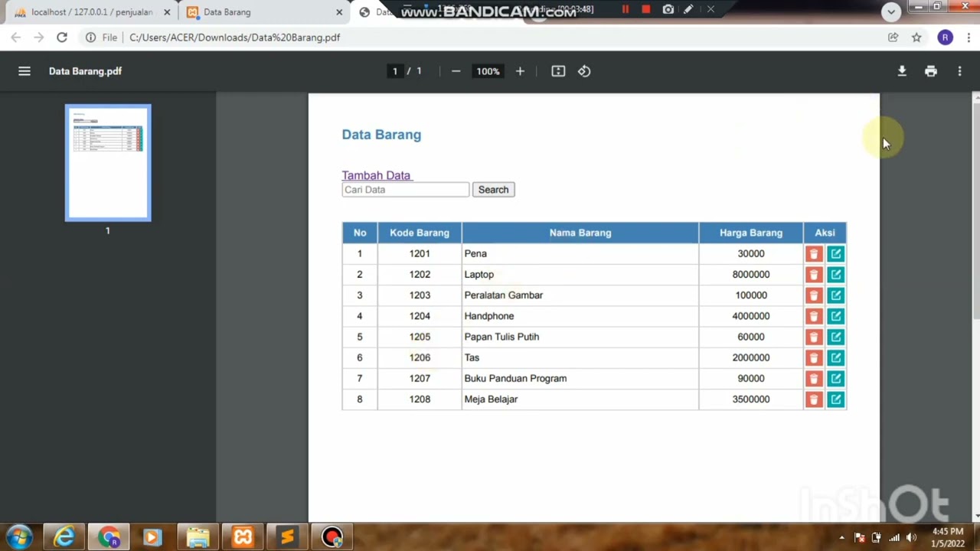The height and width of the screenshot is (551, 980).
Task: Click the Data Barang heading
Action: 381,135
